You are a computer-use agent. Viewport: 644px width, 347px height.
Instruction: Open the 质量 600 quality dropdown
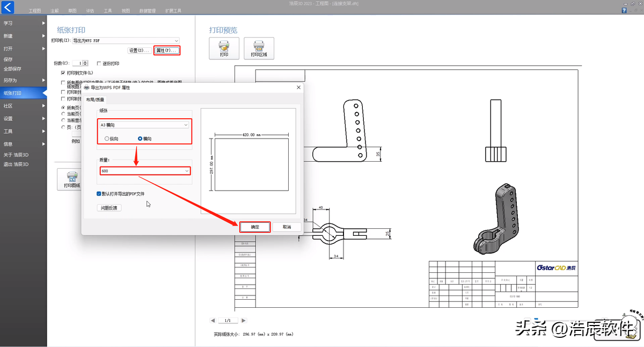click(x=145, y=171)
